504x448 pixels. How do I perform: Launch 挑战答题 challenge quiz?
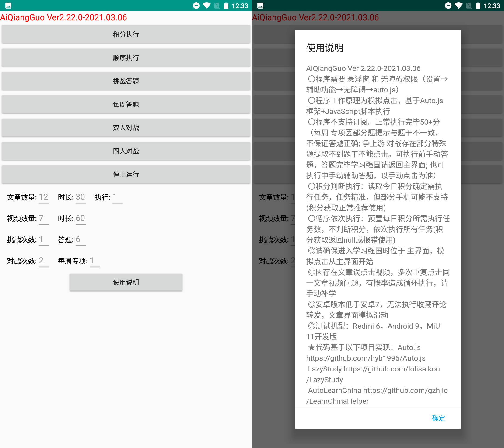click(x=126, y=81)
